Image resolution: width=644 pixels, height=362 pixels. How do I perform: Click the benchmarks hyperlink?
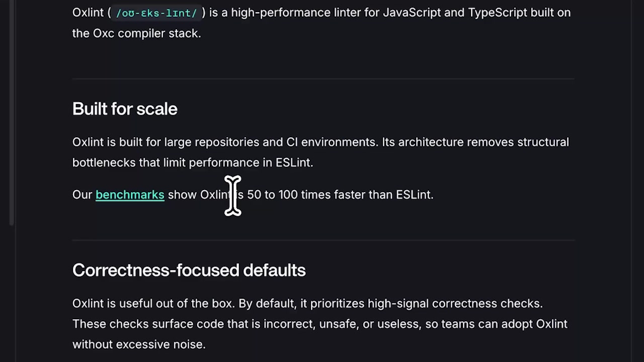click(x=130, y=195)
